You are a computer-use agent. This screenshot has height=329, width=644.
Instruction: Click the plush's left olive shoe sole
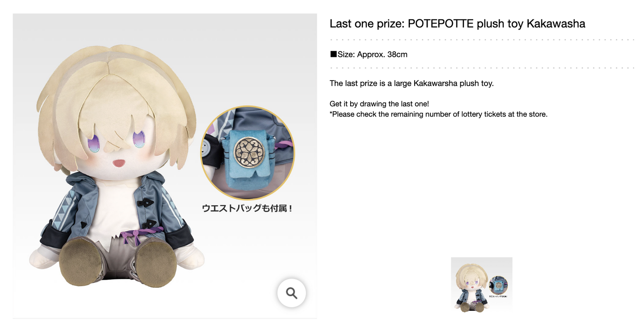coord(79,262)
